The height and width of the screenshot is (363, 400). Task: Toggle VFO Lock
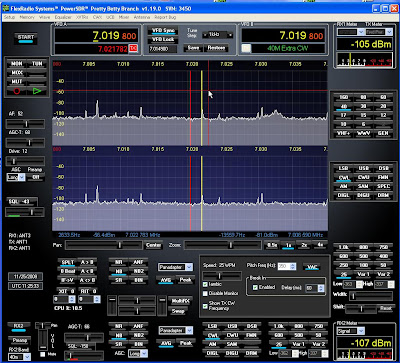163,40
